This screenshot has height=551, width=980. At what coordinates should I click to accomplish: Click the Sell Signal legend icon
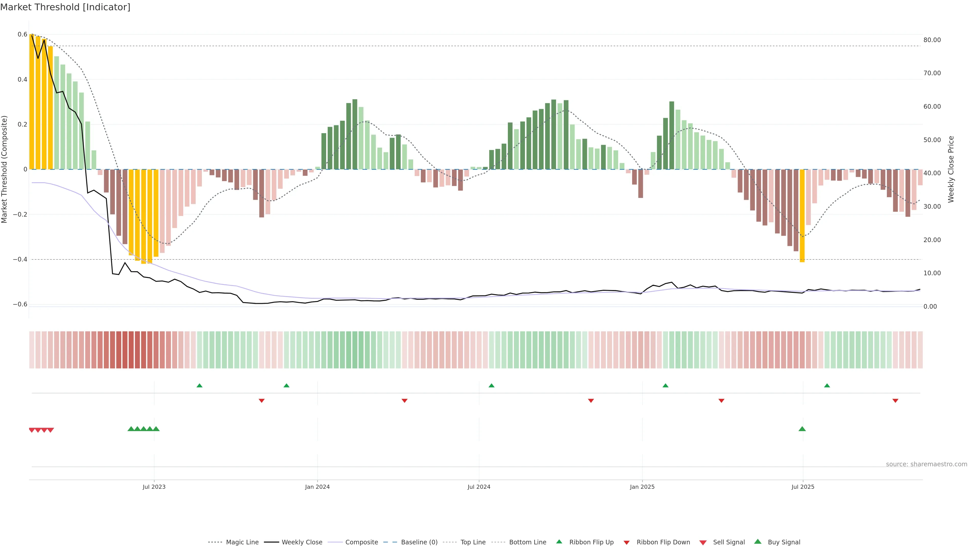click(x=703, y=543)
